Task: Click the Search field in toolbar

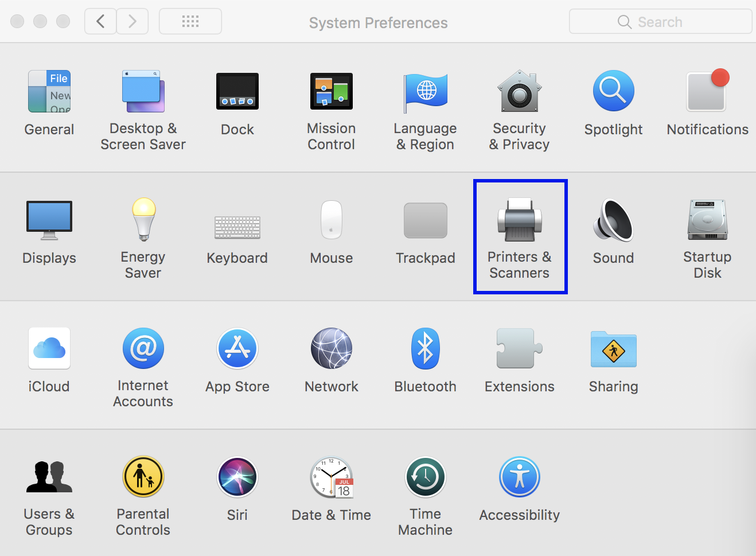Action: coord(660,22)
